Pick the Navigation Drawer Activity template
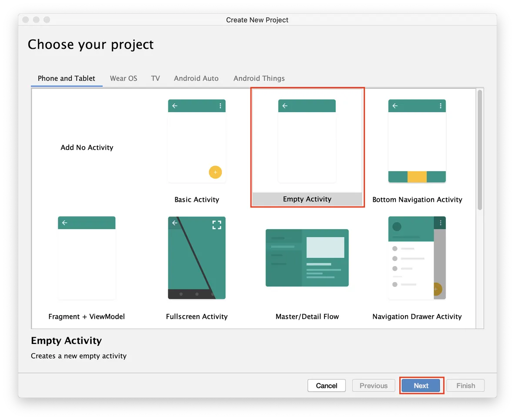 (417, 258)
